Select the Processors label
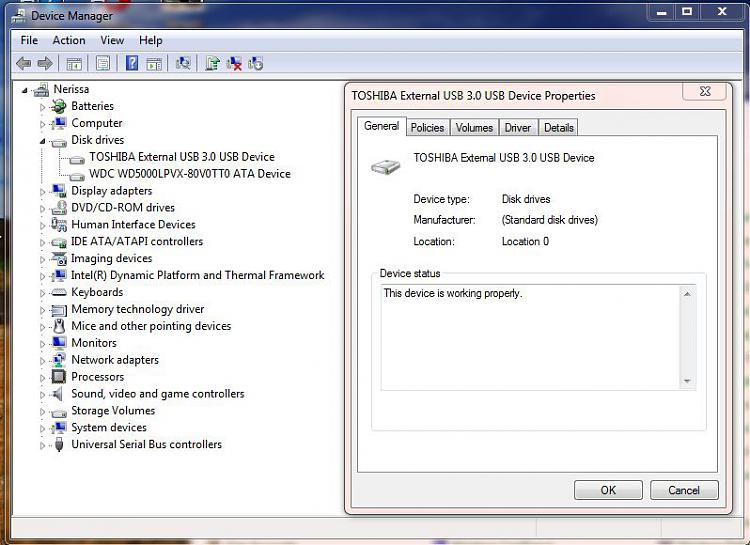 pos(98,377)
